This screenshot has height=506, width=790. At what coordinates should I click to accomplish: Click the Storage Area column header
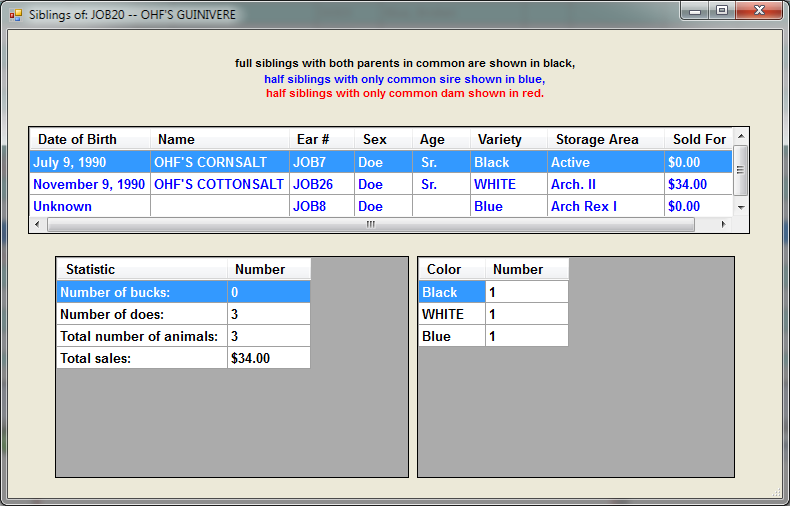point(605,139)
